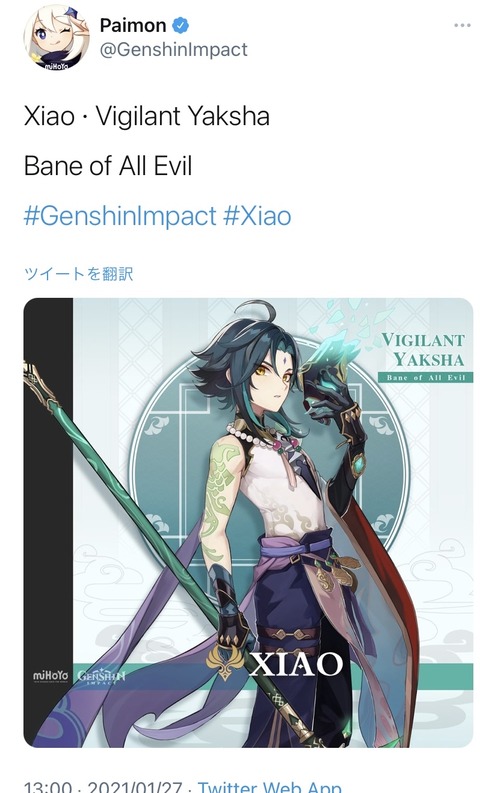Click the verified badge next to Paimon
Image resolution: width=480 pixels, height=793 pixels.
181,25
